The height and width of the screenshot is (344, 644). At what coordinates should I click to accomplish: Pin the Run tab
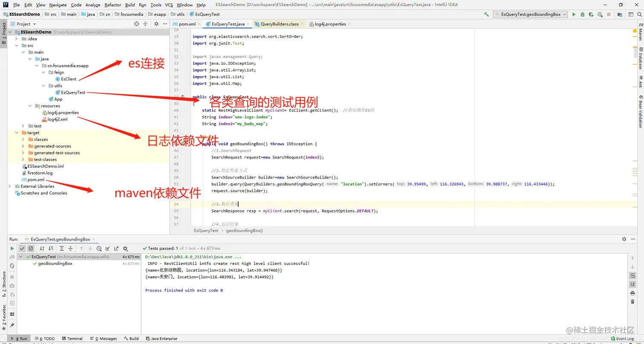12,325
